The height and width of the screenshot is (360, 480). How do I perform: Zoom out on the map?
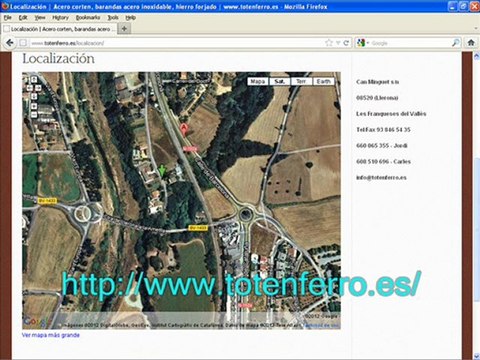point(34,115)
